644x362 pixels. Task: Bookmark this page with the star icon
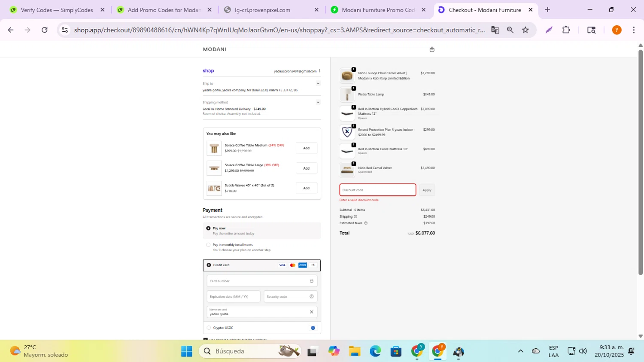tap(526, 30)
